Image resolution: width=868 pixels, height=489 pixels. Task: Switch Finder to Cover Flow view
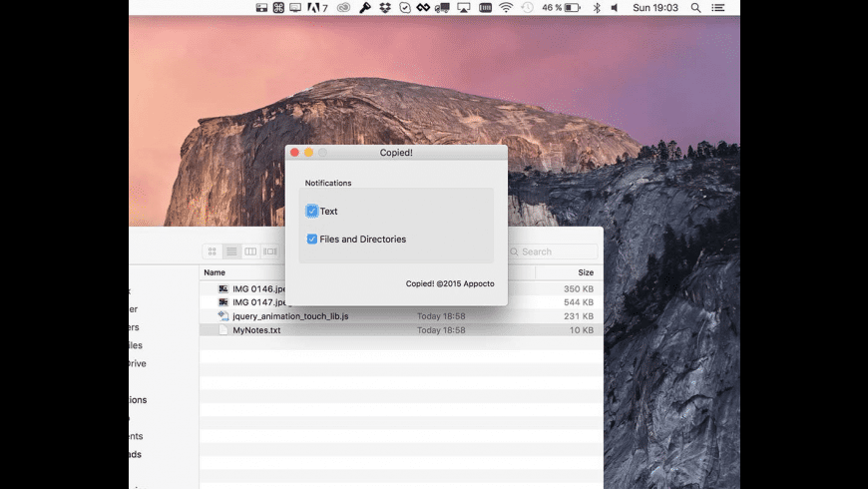(x=269, y=251)
